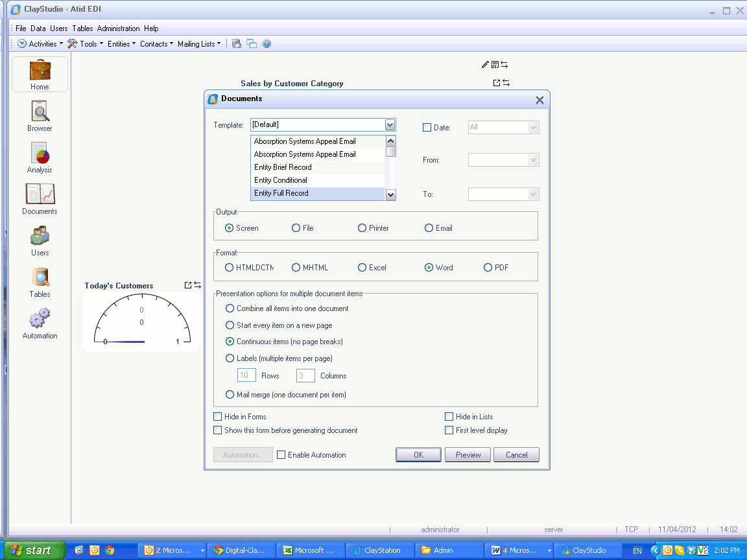Select Mail merge one document per item
The height and width of the screenshot is (560, 747).
(230, 395)
